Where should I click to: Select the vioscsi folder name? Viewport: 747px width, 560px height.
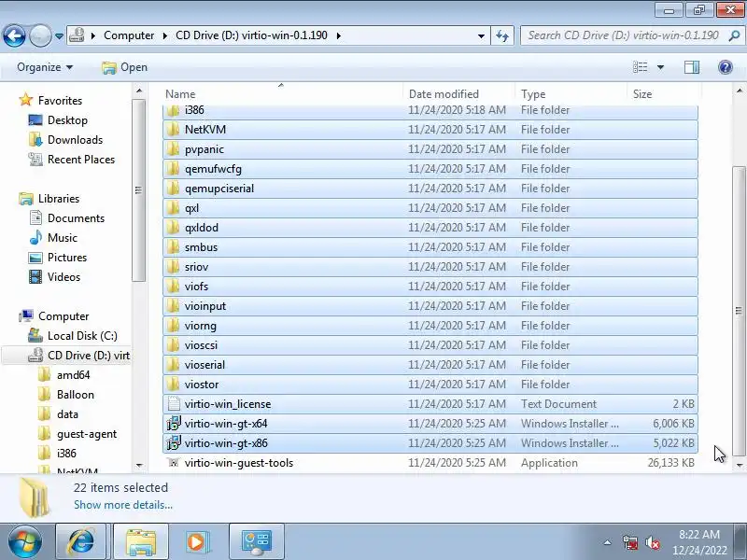tap(201, 344)
